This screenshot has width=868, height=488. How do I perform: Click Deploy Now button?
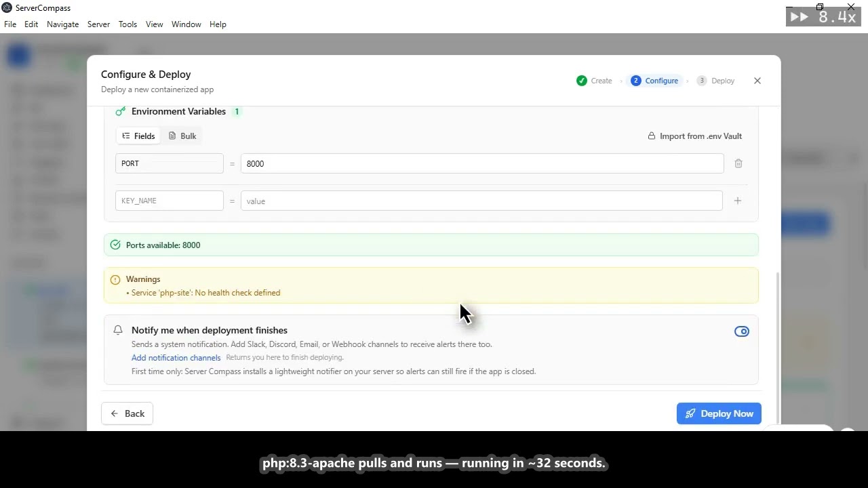coord(719,413)
